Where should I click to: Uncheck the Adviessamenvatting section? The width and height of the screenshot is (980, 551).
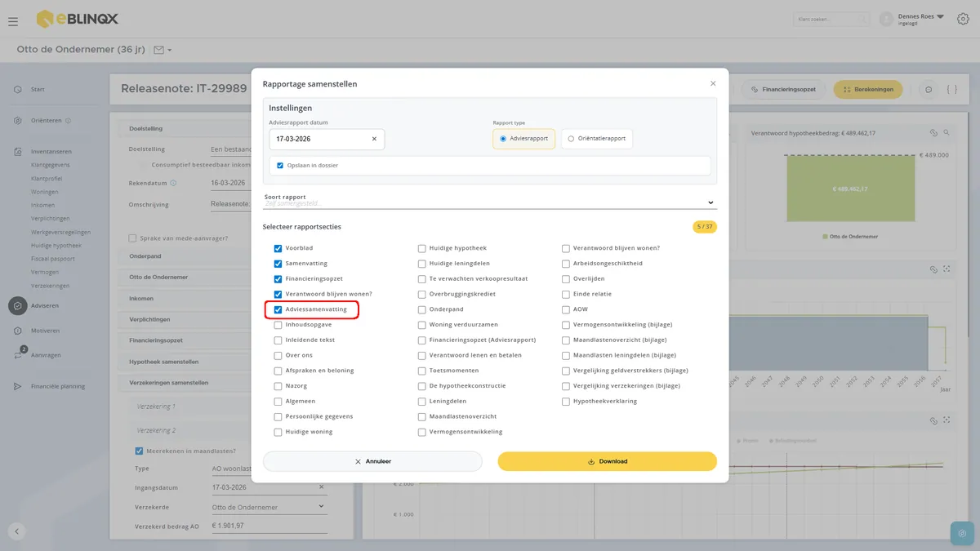[278, 309]
